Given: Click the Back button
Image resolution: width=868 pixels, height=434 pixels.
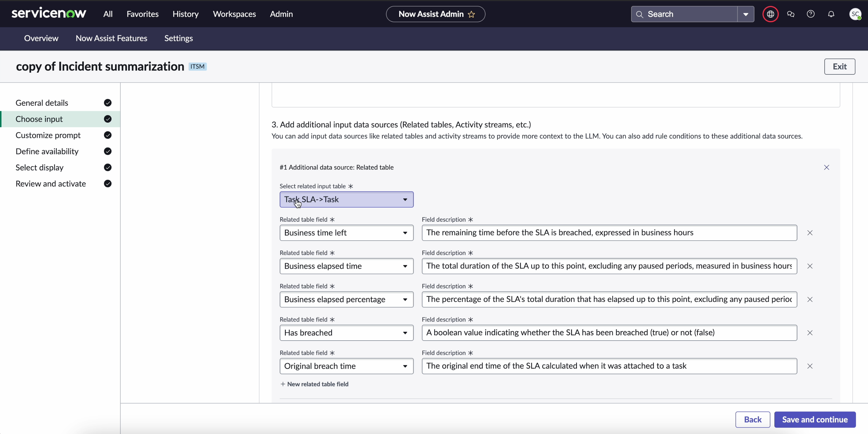Looking at the screenshot, I should point(752,420).
